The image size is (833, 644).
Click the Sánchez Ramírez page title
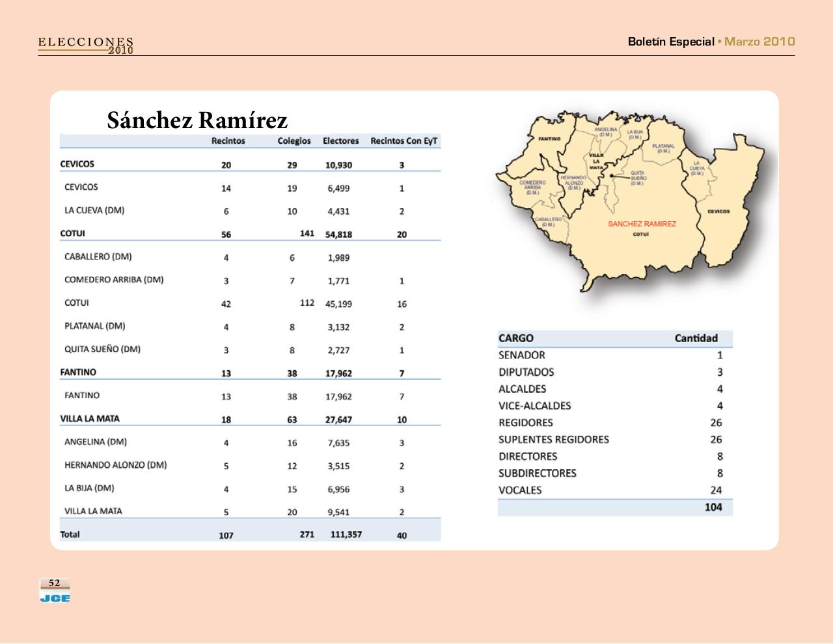(x=197, y=120)
